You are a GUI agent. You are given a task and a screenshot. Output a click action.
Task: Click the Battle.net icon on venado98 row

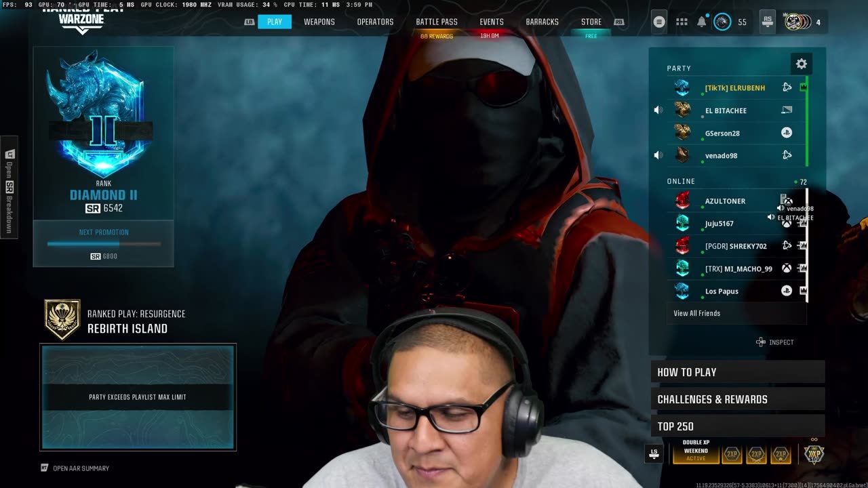(x=787, y=155)
